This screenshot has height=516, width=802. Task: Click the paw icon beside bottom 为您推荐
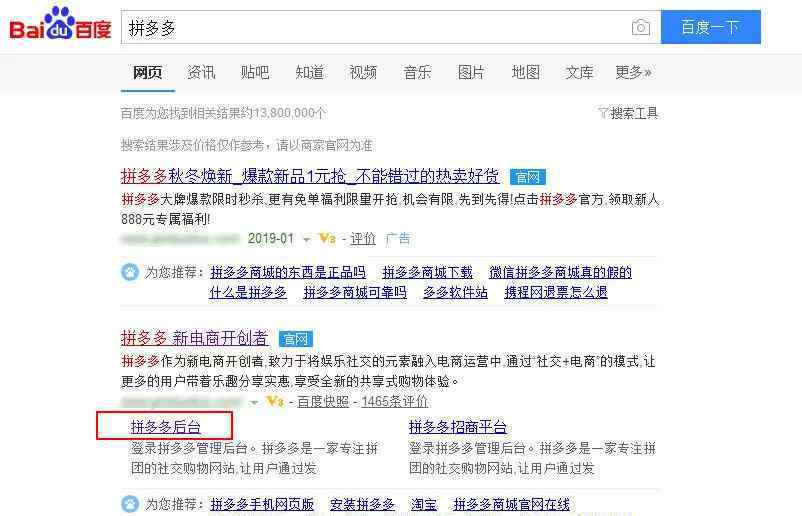tap(130, 504)
